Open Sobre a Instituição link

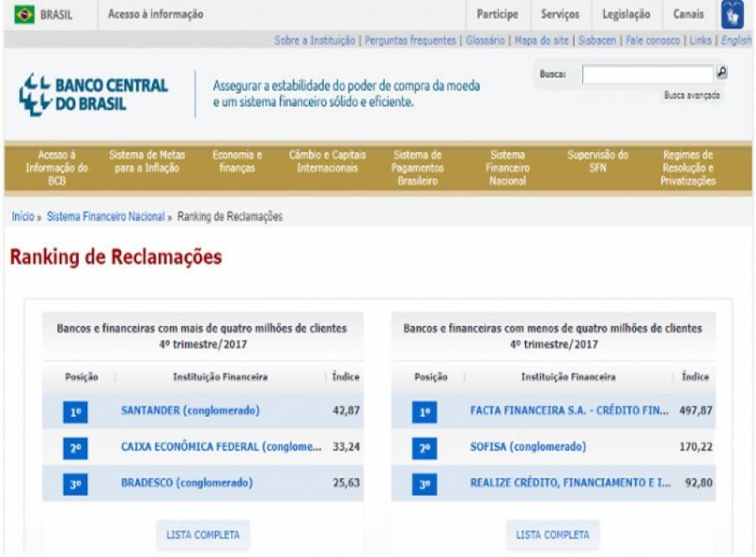click(315, 40)
